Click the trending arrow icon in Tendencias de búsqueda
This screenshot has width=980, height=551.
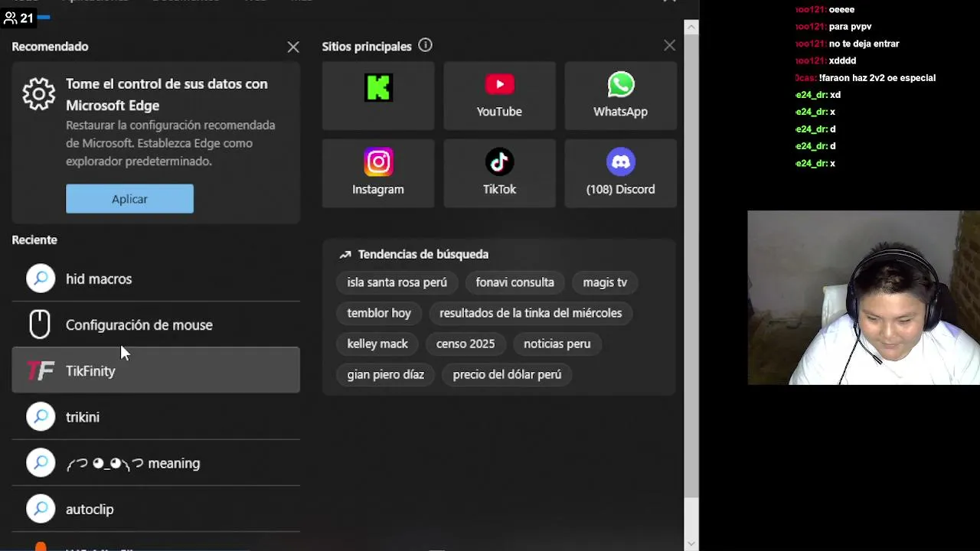pos(345,254)
